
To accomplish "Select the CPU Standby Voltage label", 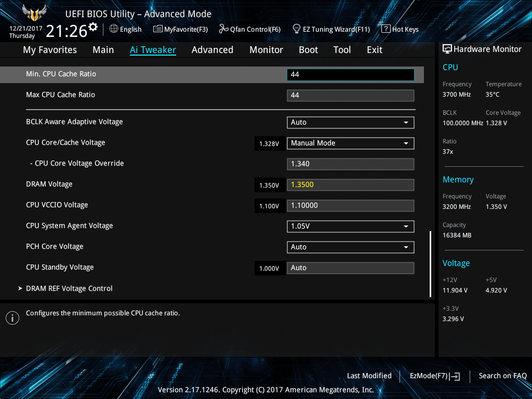I will click(x=60, y=267).
